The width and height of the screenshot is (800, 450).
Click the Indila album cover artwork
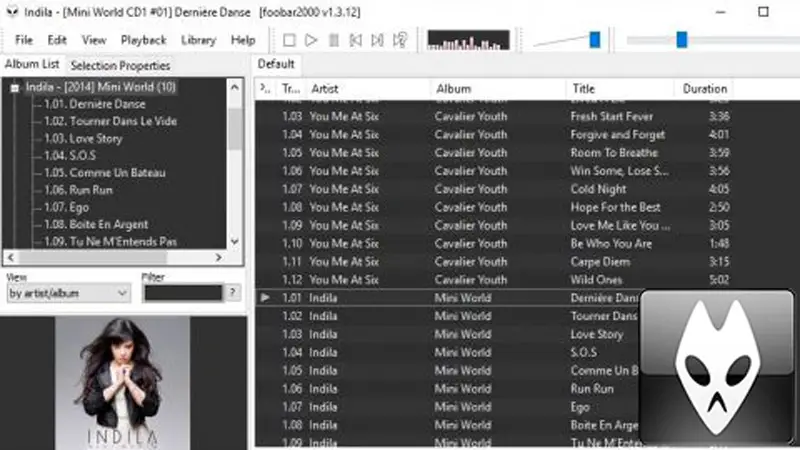click(x=122, y=383)
